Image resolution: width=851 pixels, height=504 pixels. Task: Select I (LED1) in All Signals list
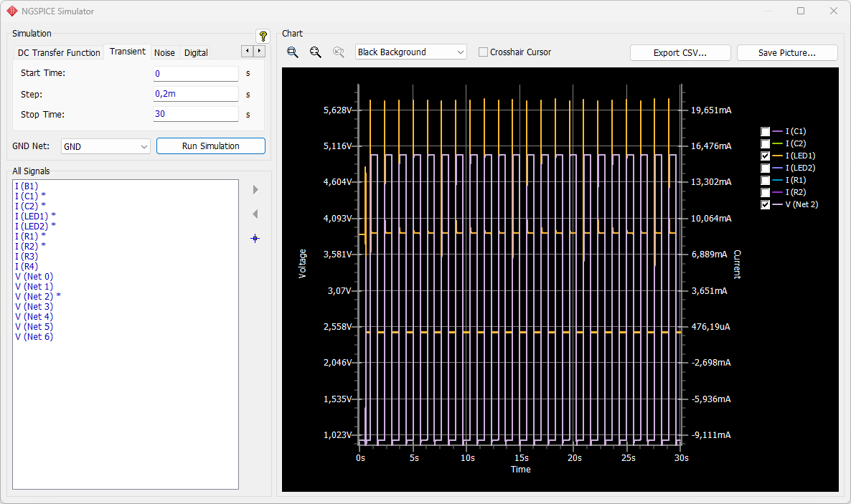click(35, 216)
